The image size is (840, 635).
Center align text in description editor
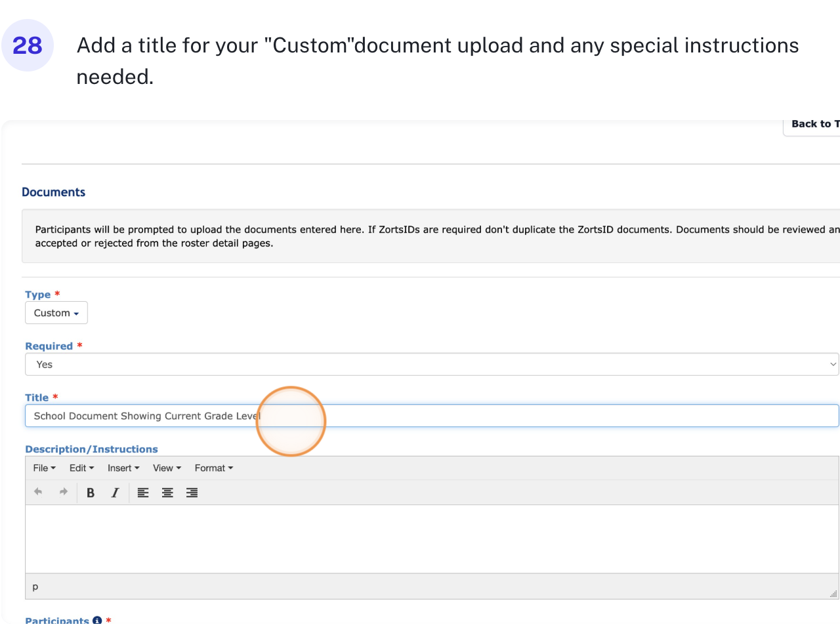(167, 493)
